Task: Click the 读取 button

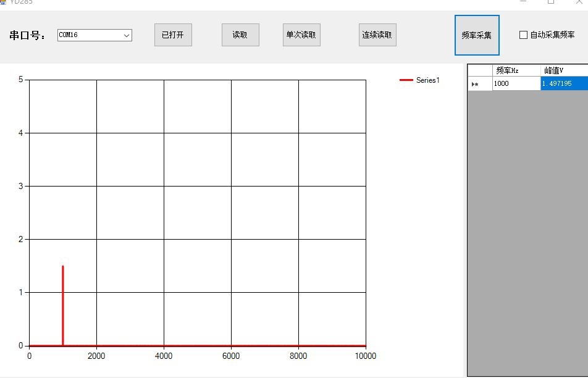Action: click(x=240, y=35)
